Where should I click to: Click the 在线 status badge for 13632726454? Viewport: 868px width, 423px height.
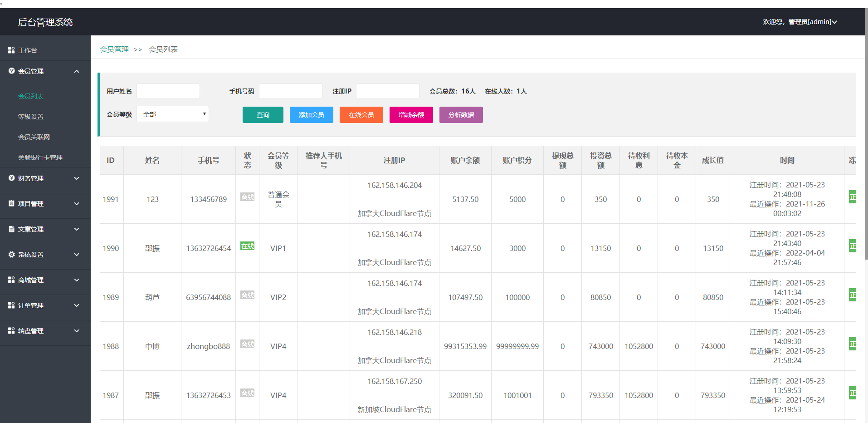click(x=247, y=246)
